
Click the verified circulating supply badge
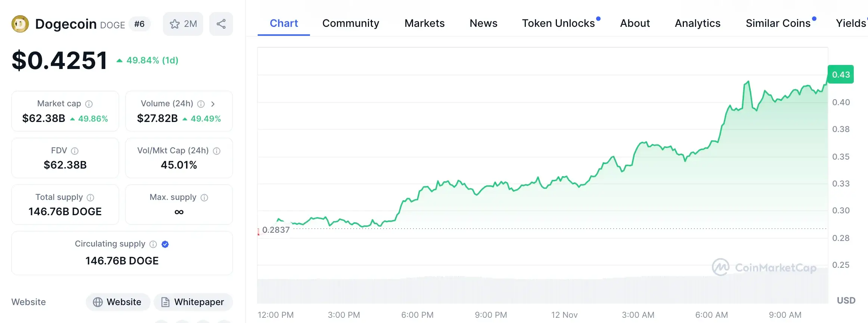click(x=165, y=244)
